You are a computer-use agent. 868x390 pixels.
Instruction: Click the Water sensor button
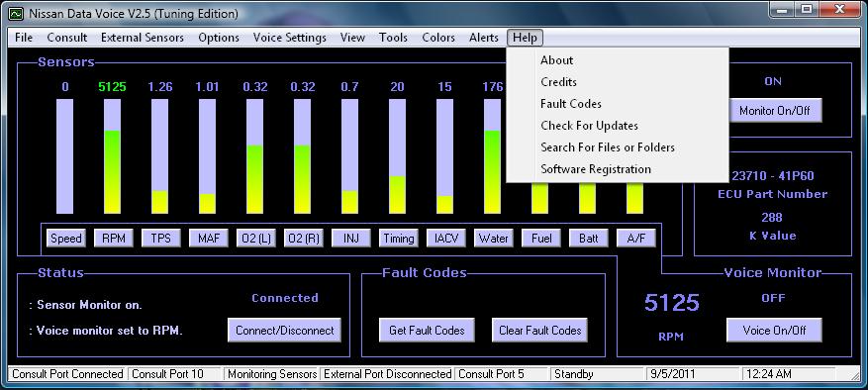(494, 239)
